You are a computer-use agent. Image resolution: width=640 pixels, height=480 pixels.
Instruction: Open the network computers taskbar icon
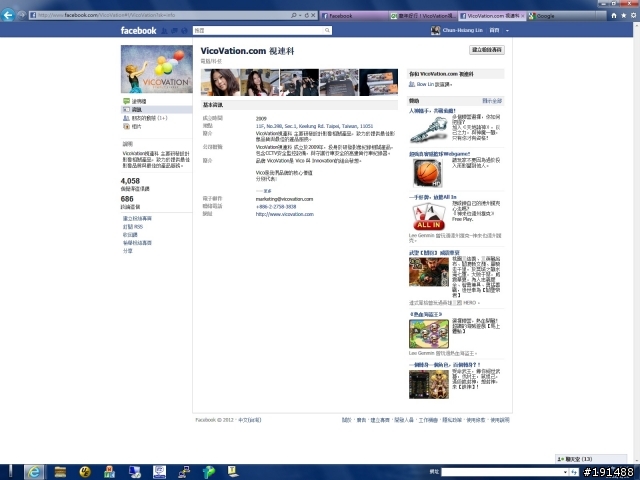tap(184, 472)
